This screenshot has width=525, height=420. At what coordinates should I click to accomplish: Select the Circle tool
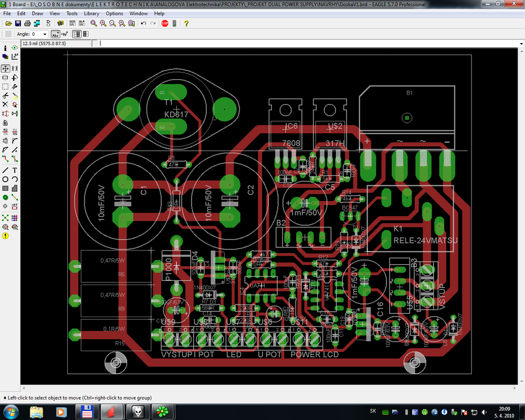coord(5,179)
